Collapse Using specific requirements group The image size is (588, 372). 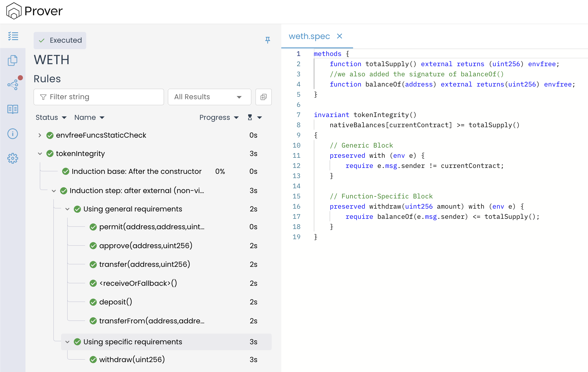click(67, 342)
